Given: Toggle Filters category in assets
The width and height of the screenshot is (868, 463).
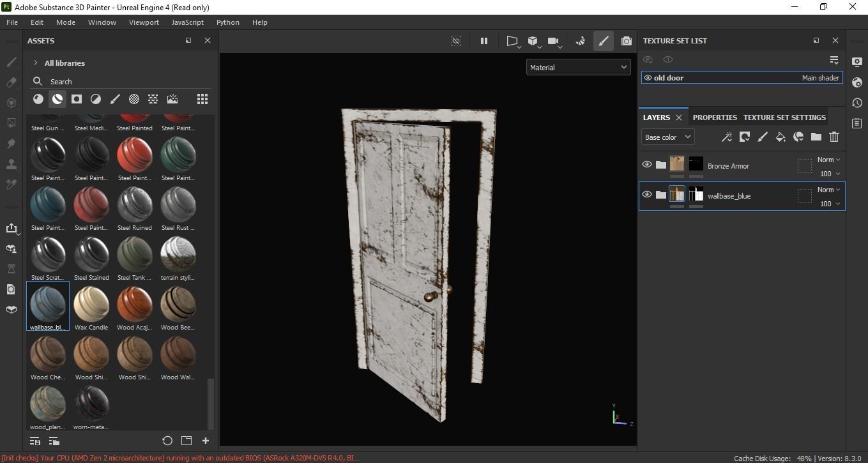Looking at the screenshot, I should [96, 99].
